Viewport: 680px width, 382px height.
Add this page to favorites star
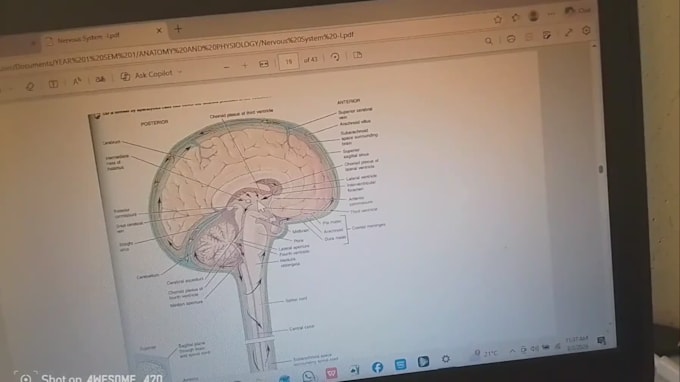pos(498,19)
